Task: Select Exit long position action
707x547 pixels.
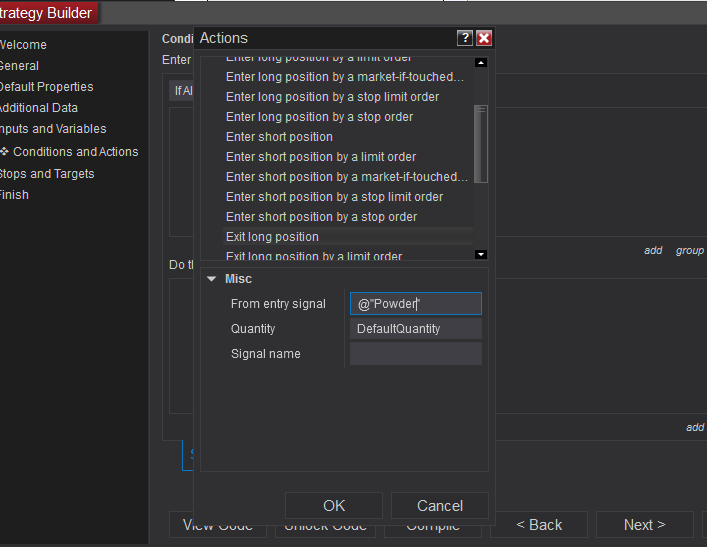Action: pyautogui.click(x=272, y=237)
